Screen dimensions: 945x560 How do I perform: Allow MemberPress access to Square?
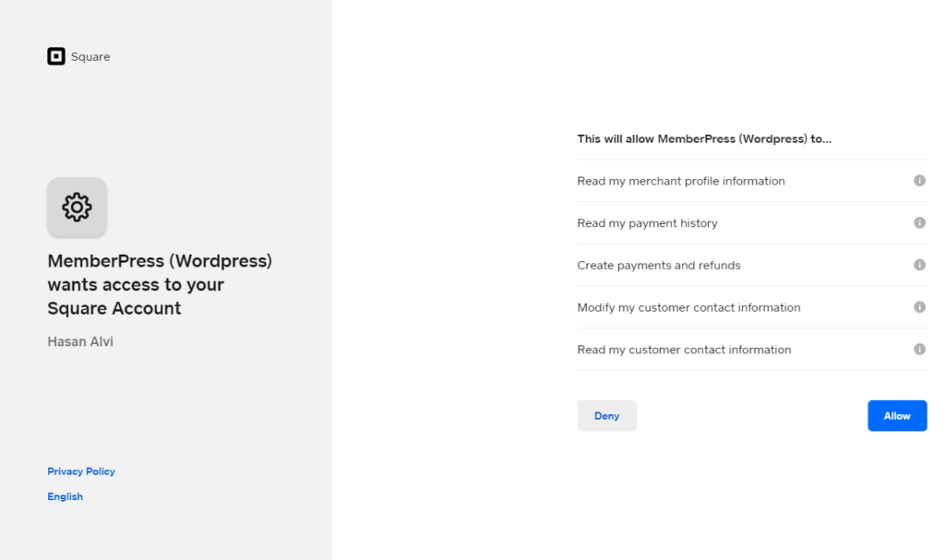pos(896,415)
